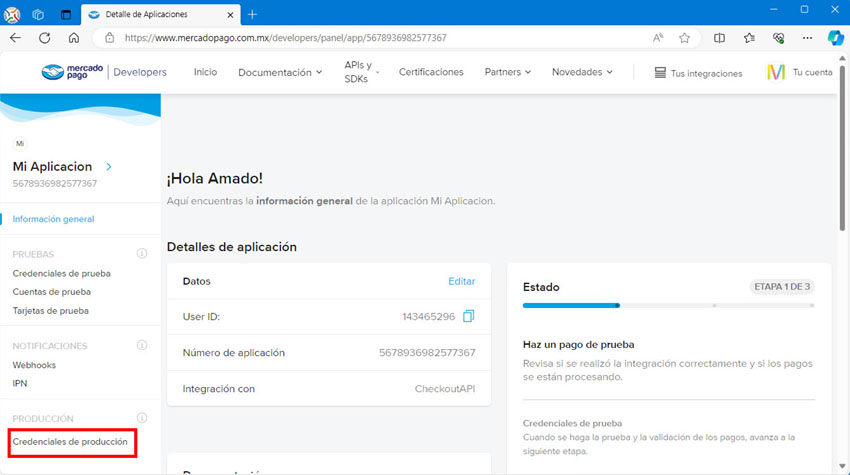The width and height of the screenshot is (850, 475).
Task: Click the Mi avatar badge in sidebar
Action: pos(20,144)
